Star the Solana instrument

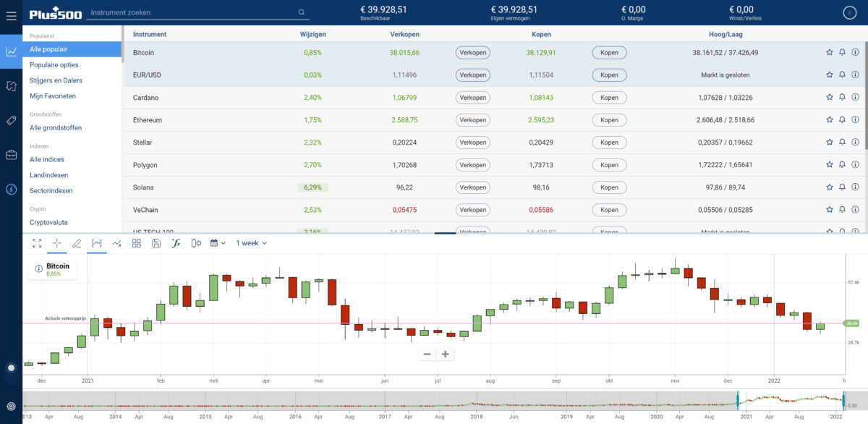click(x=830, y=187)
